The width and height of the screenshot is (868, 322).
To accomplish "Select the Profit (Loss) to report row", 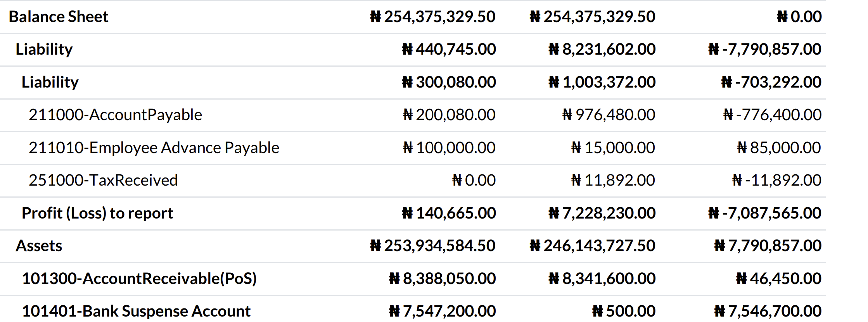I will click(x=97, y=213).
